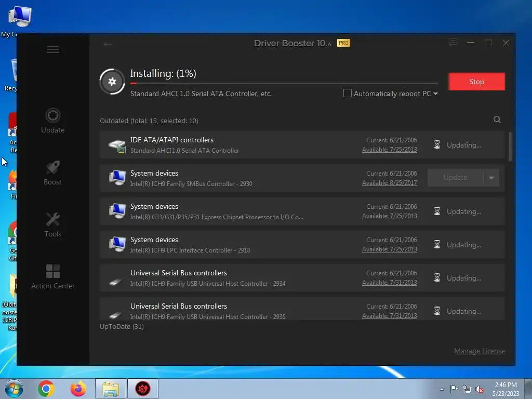Select the Boost rocket sidebar item
Image resolution: width=532 pixels, height=399 pixels.
(x=52, y=172)
